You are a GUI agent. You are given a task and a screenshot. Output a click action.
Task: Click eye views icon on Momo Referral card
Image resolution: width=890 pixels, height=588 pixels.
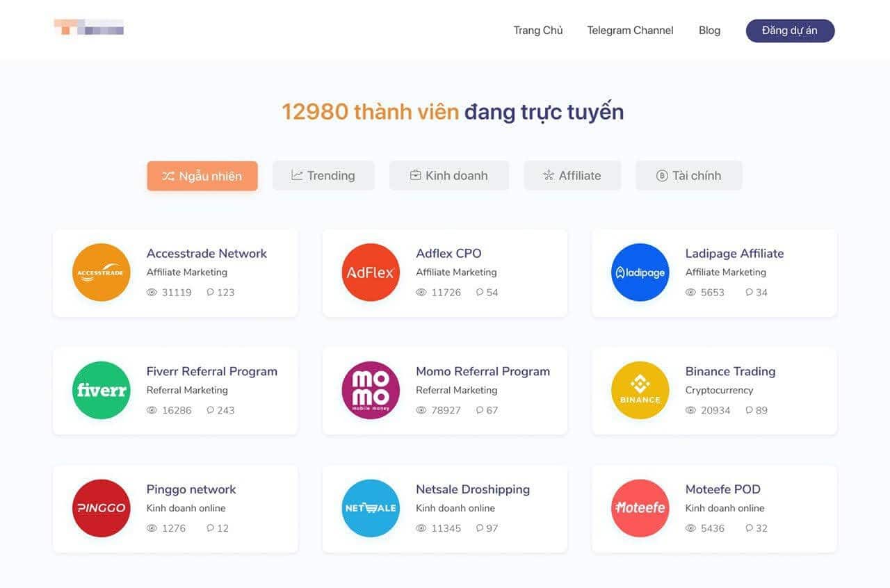pyautogui.click(x=421, y=411)
